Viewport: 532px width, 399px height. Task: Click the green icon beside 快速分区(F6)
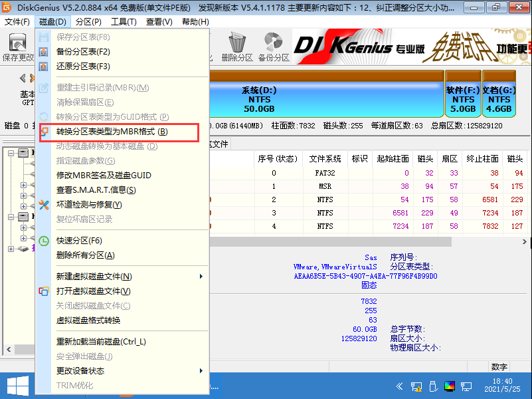[x=43, y=241]
